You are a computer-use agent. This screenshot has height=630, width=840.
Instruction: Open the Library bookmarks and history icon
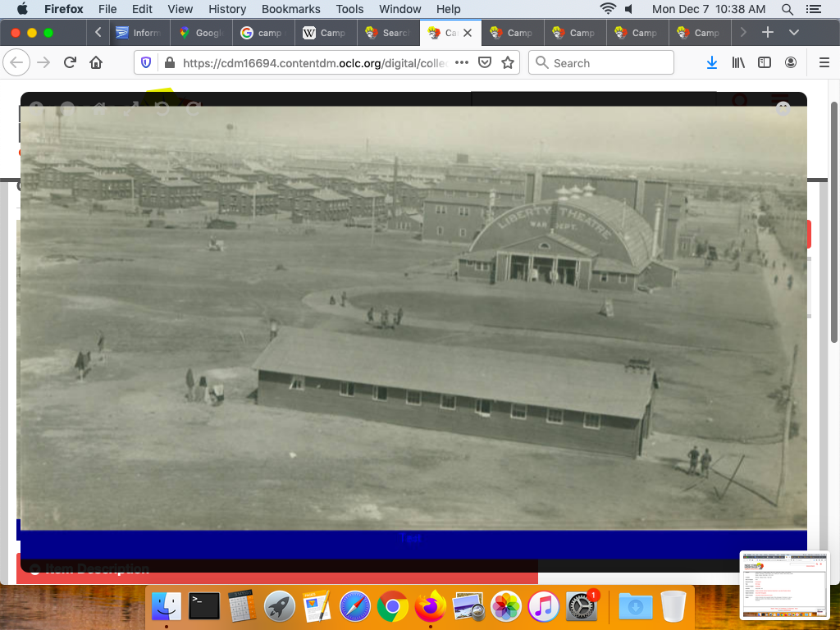click(x=738, y=63)
